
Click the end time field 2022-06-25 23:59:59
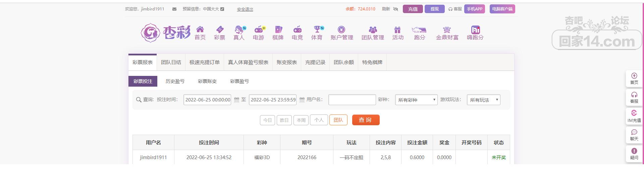pyautogui.click(x=273, y=100)
